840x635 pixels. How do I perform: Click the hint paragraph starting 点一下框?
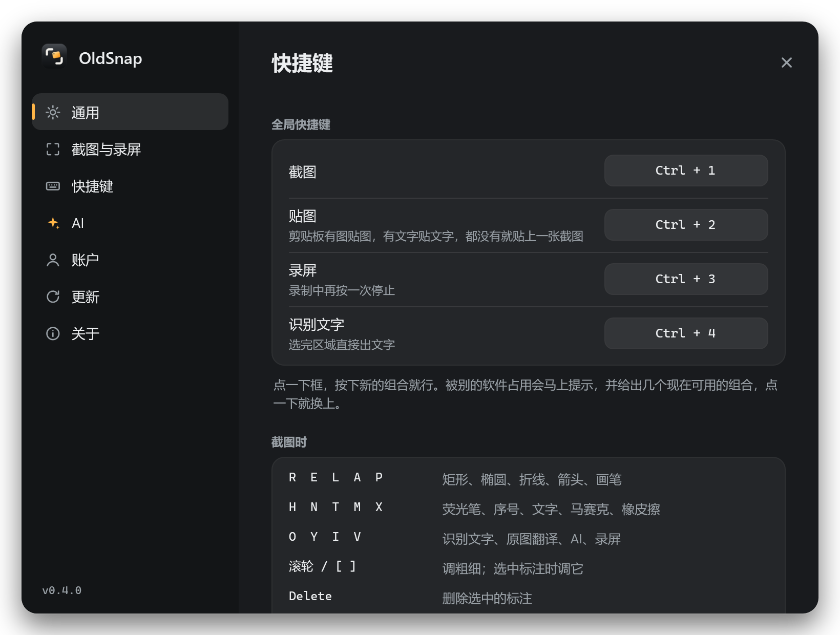coord(526,394)
